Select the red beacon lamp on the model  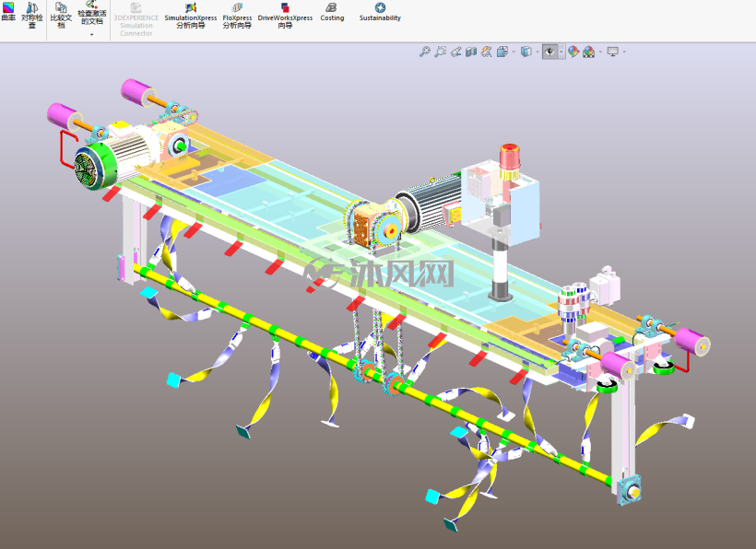click(x=509, y=157)
